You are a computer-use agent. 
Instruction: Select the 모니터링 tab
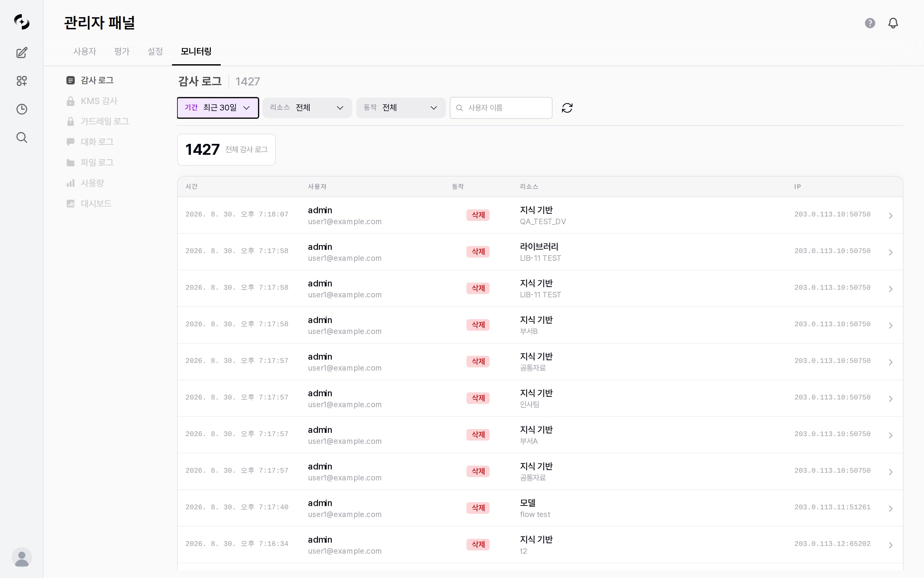pos(196,51)
